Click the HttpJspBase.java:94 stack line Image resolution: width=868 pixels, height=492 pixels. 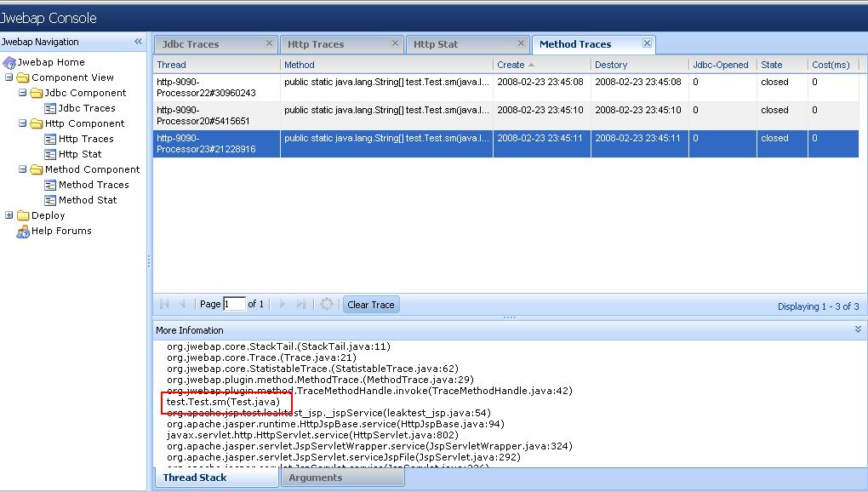click(335, 424)
